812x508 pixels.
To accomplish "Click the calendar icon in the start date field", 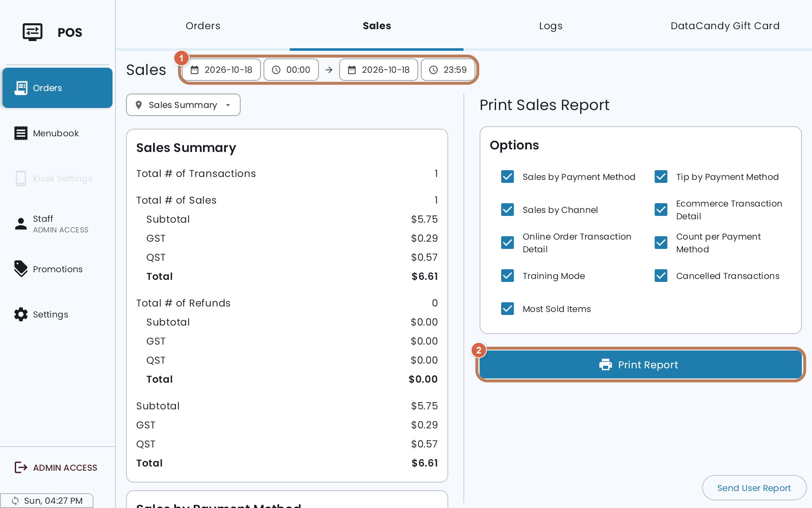I will pos(195,70).
